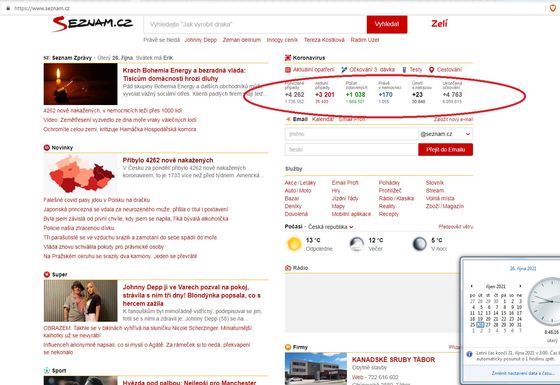Expand the Česká republika weather location
Screen dimensions: 560x385
pyautogui.click(x=331, y=227)
